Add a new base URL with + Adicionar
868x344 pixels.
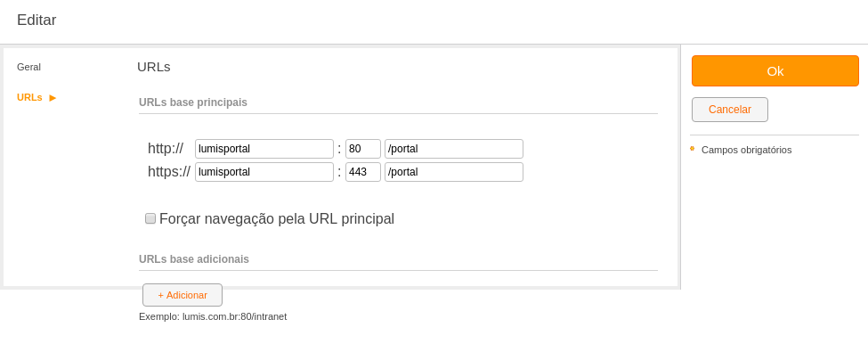(x=183, y=295)
